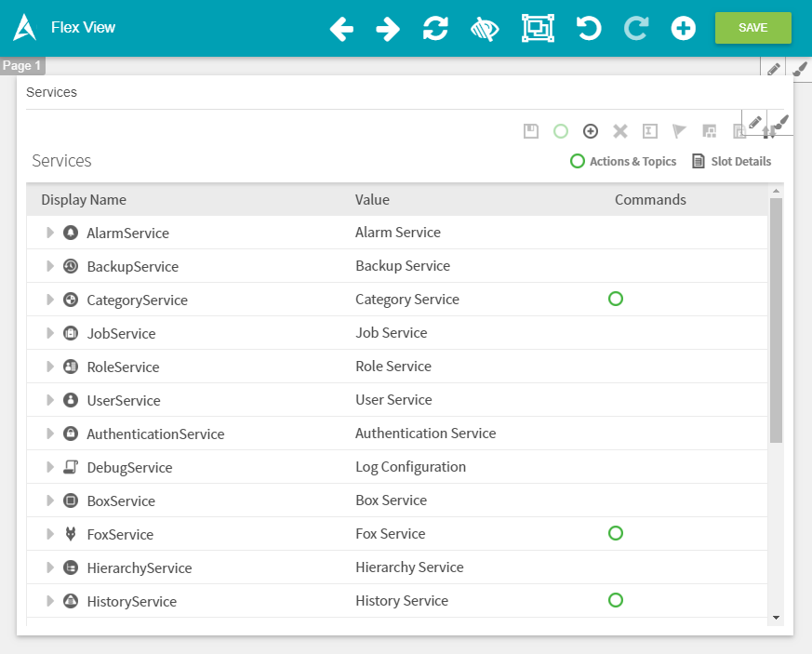Click the pencil edit icon beside Page 1

click(774, 69)
